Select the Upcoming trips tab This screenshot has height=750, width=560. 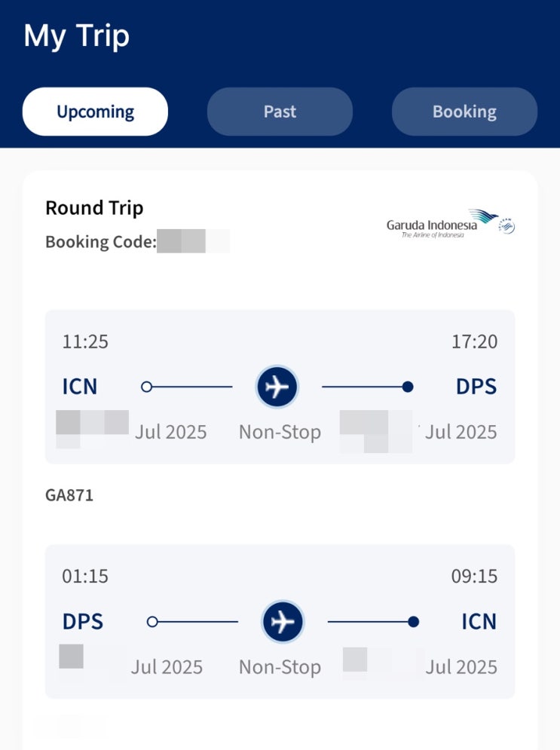coord(95,112)
